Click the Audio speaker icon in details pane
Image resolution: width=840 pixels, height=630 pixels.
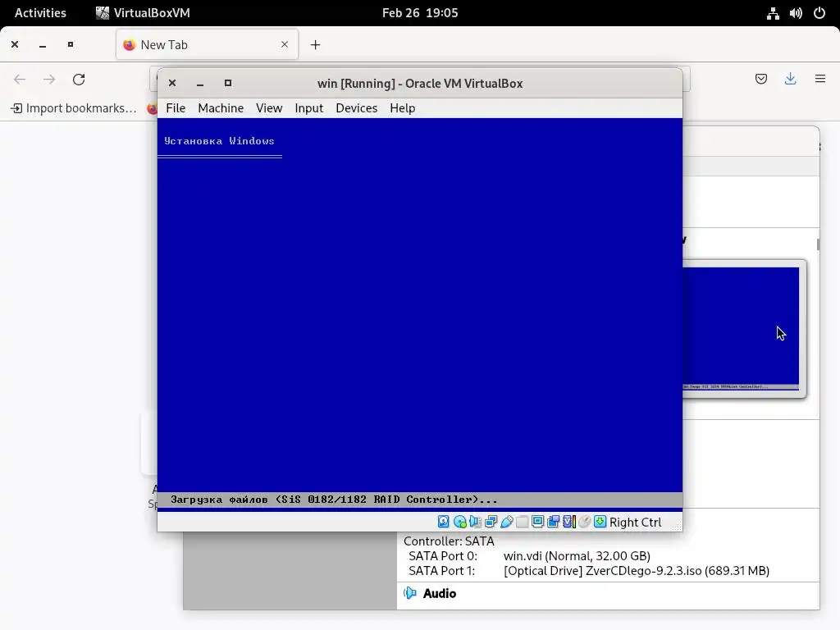click(x=410, y=594)
